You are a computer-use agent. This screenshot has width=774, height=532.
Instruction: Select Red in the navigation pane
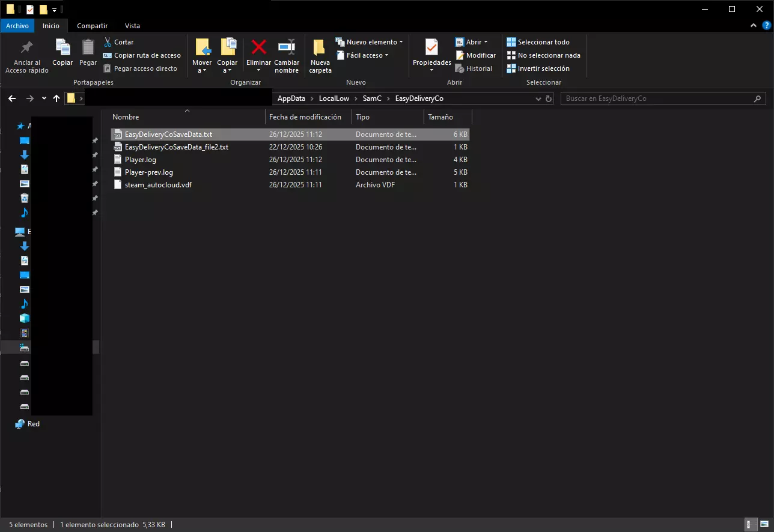click(34, 424)
